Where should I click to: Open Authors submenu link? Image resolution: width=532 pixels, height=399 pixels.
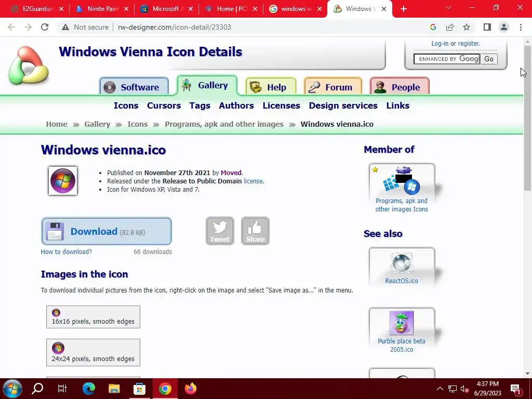[x=236, y=105]
